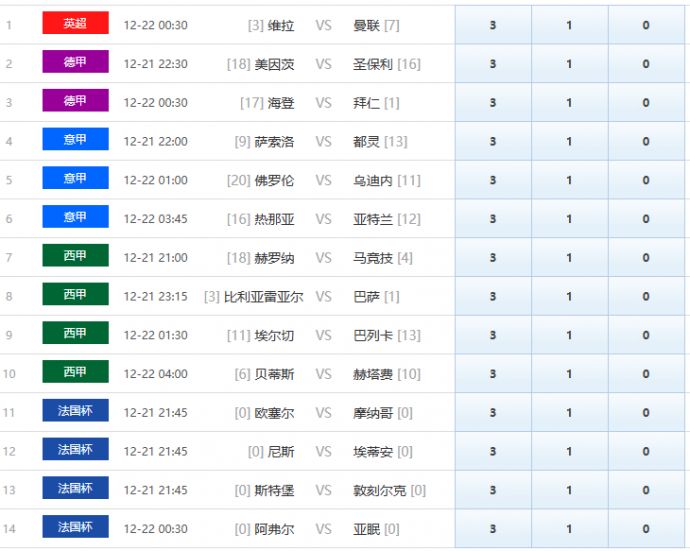Click the red 英超 league badge
690x551 pixels.
pyautogui.click(x=75, y=23)
